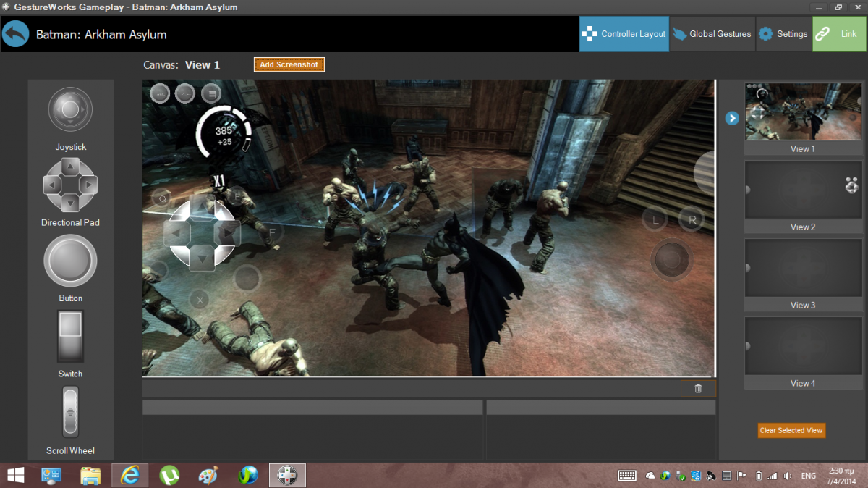Select the Switch control in the palette
Screen dimensions: 868x488
70,336
